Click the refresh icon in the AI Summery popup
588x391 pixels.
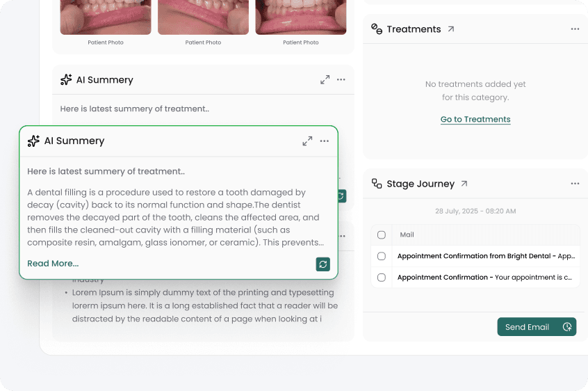click(x=322, y=264)
